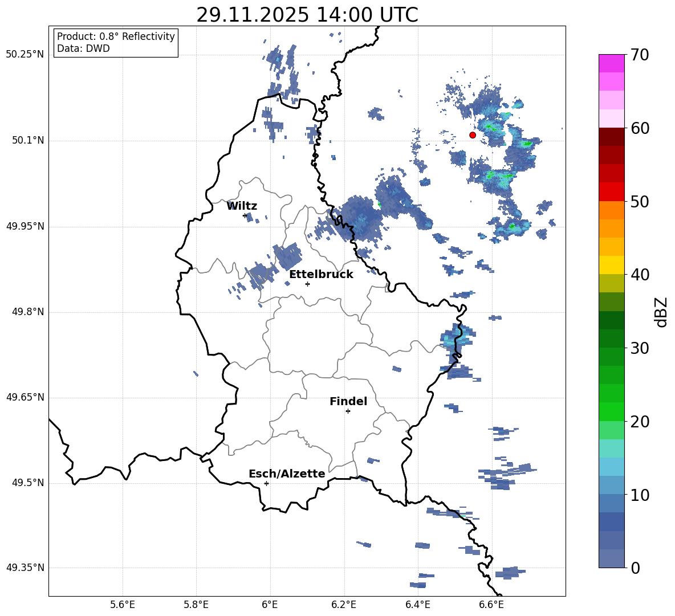Click the 49.95°N latitude label
Screen dimensions: 675x616
[x=25, y=226]
